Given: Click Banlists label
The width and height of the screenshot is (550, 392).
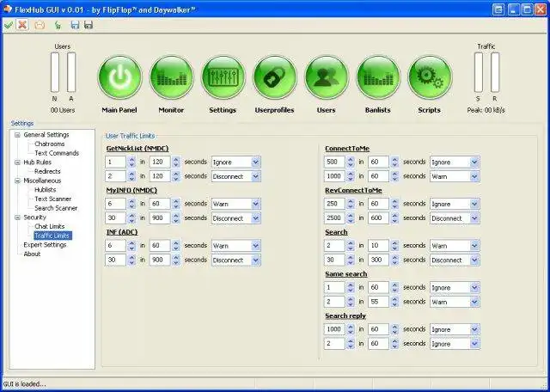Looking at the screenshot, I should pos(378,110).
